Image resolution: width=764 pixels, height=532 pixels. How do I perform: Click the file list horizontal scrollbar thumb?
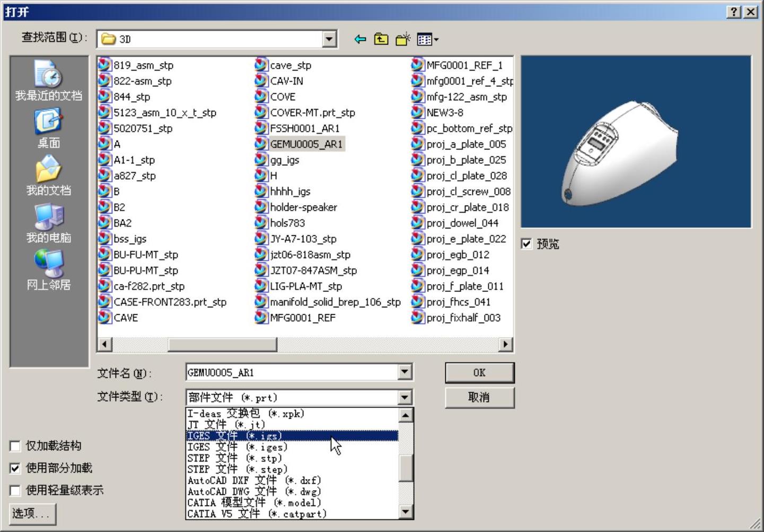[222, 344]
